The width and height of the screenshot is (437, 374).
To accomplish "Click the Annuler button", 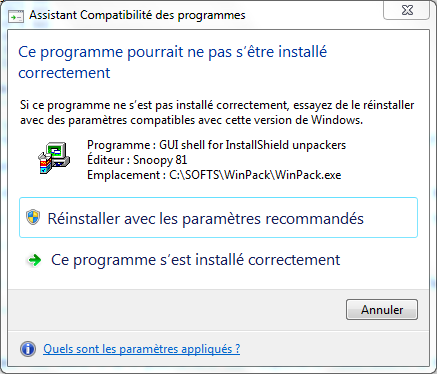I will click(382, 310).
